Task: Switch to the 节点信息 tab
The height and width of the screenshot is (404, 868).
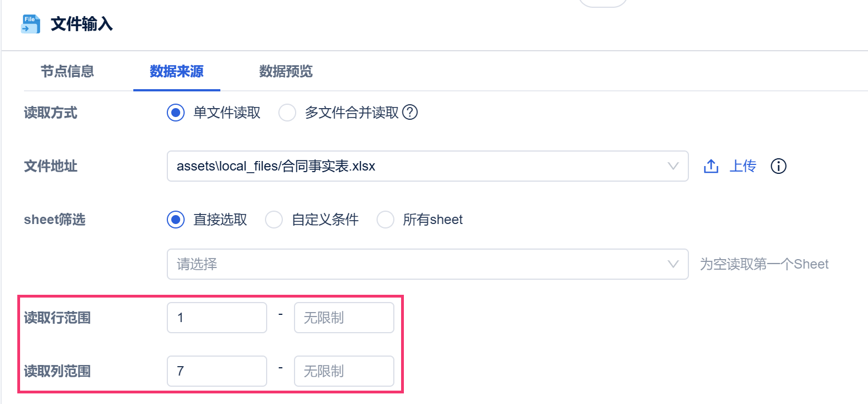Action: click(67, 71)
